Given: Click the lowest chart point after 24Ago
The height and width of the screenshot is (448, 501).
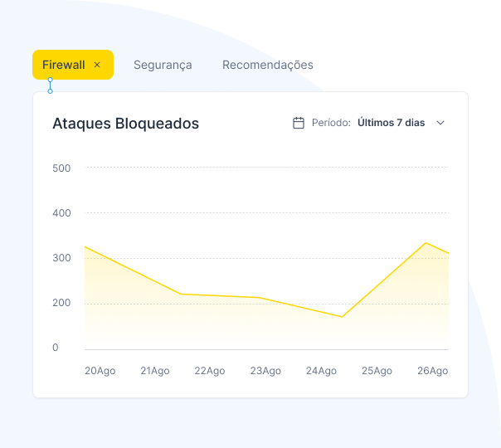Looking at the screenshot, I should (x=341, y=316).
